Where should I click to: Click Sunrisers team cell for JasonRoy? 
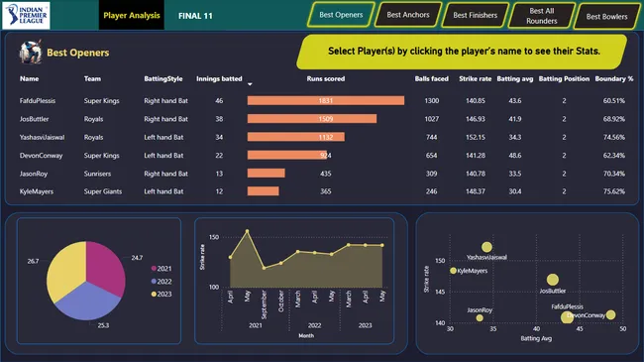[97, 174]
